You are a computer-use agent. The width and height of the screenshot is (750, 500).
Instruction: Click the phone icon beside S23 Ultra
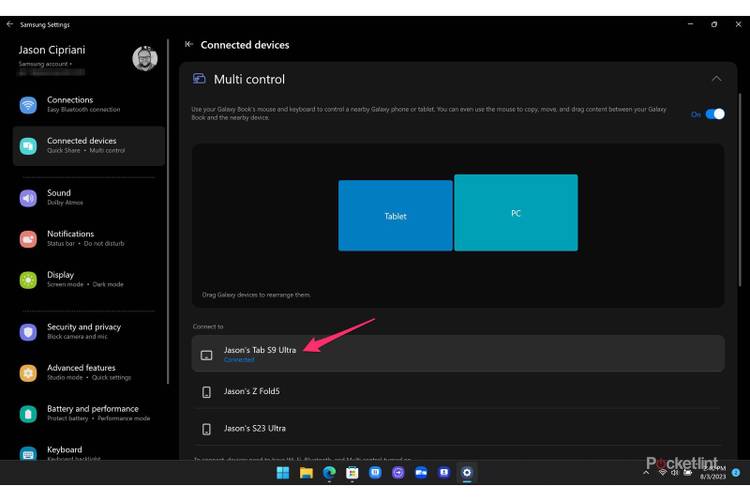coord(206,429)
